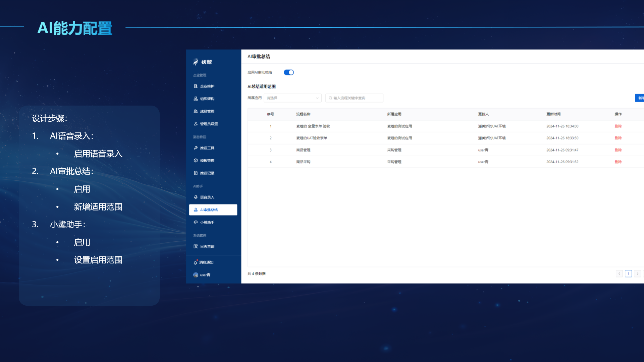Open 成员管理 via its people icon
The image size is (644, 362).
coord(196,111)
